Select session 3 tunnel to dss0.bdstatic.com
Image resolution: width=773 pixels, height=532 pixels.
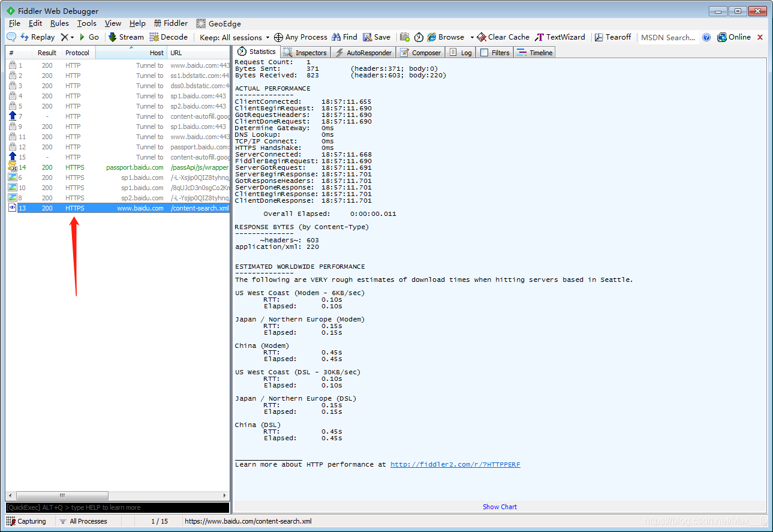click(x=118, y=86)
